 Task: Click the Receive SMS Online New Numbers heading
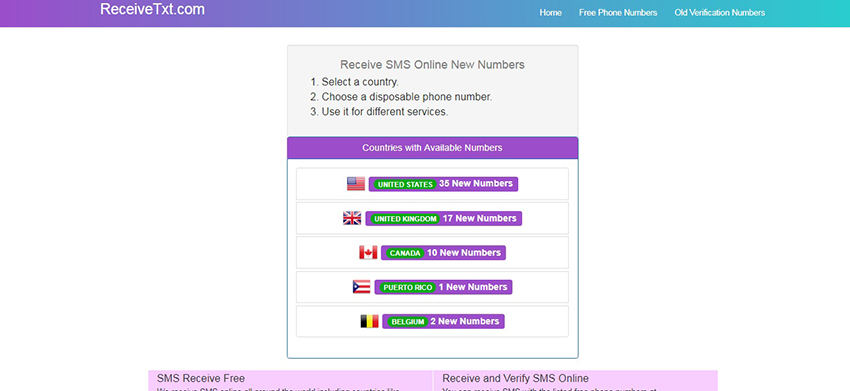[433, 65]
